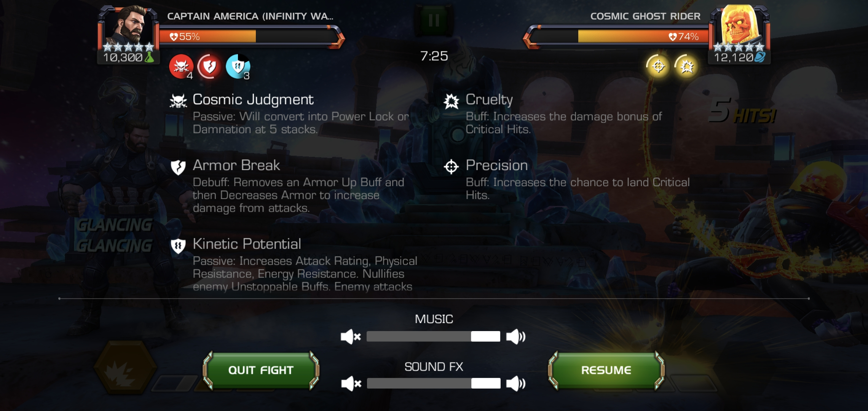Tap the special attack hexagon button

coord(125,368)
